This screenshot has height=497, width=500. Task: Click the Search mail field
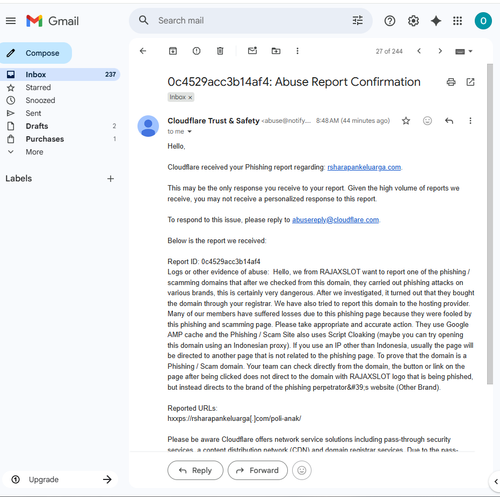click(250, 21)
